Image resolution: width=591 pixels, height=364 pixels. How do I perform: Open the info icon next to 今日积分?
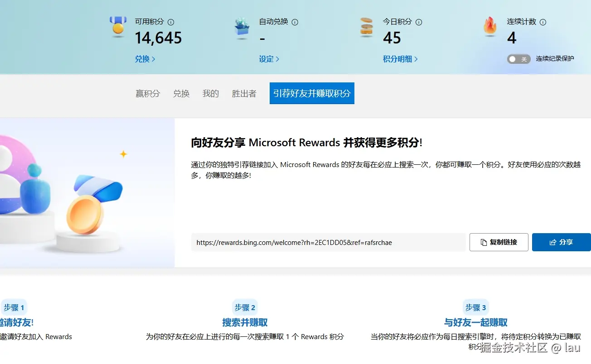tap(419, 21)
